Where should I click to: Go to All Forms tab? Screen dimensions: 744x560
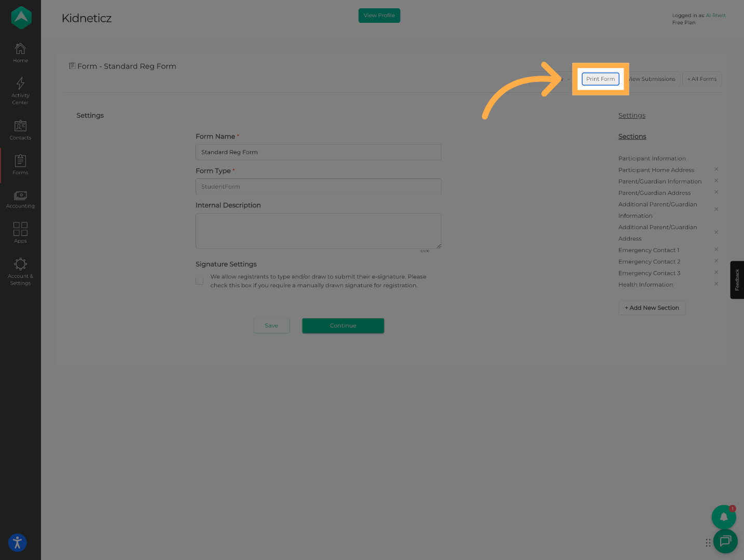click(x=702, y=79)
